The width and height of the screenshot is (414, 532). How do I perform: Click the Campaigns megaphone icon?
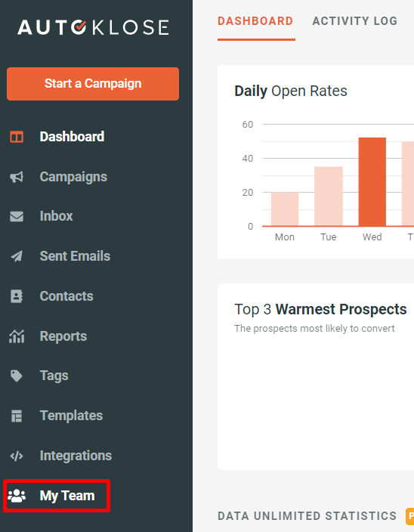(17, 177)
